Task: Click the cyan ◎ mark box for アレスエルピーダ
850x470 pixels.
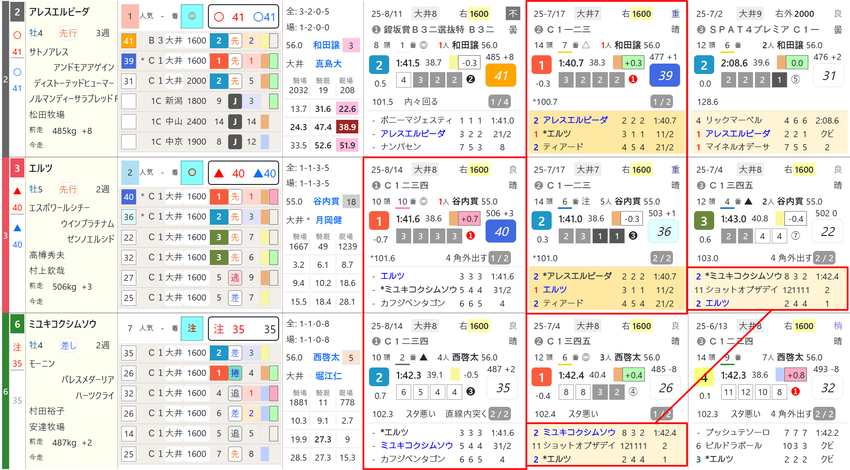Action: point(191,16)
